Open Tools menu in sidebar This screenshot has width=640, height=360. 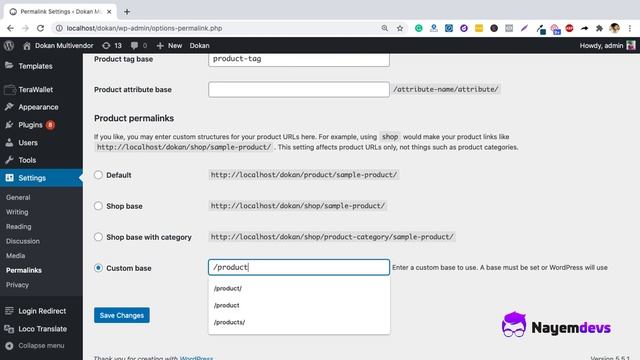pos(27,160)
